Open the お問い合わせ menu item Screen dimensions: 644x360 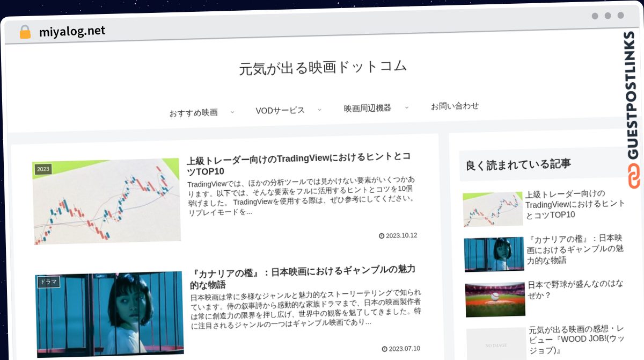(x=455, y=106)
